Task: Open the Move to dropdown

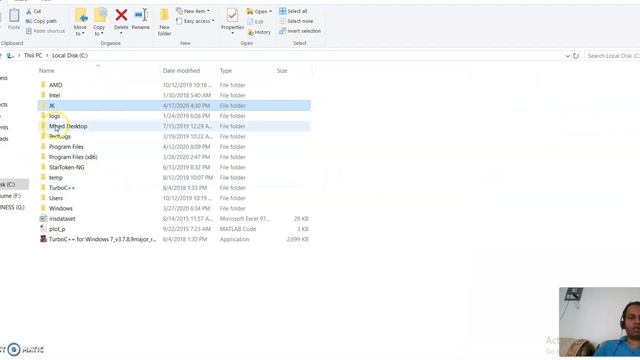Action: tap(80, 22)
